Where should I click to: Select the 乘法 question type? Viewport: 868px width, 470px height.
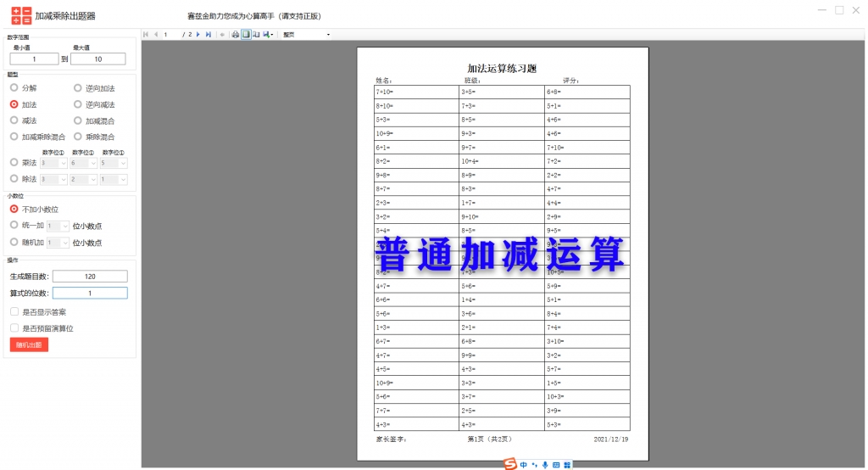pyautogui.click(x=23, y=163)
